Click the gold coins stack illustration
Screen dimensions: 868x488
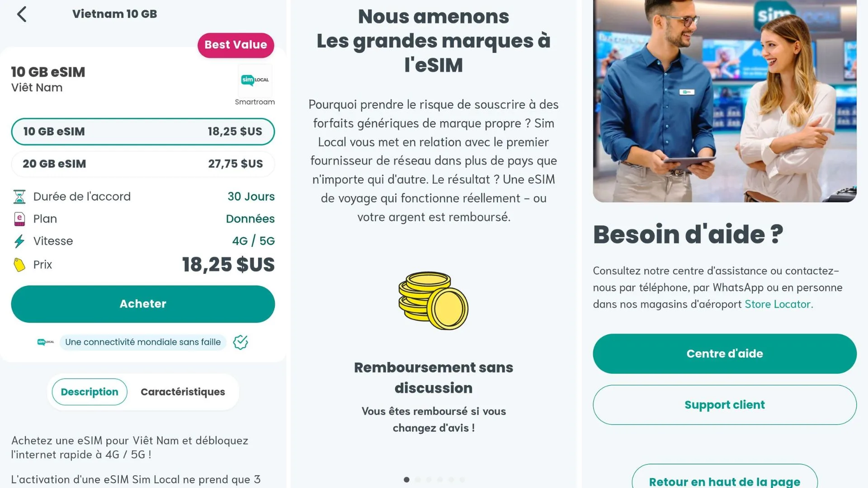433,300
